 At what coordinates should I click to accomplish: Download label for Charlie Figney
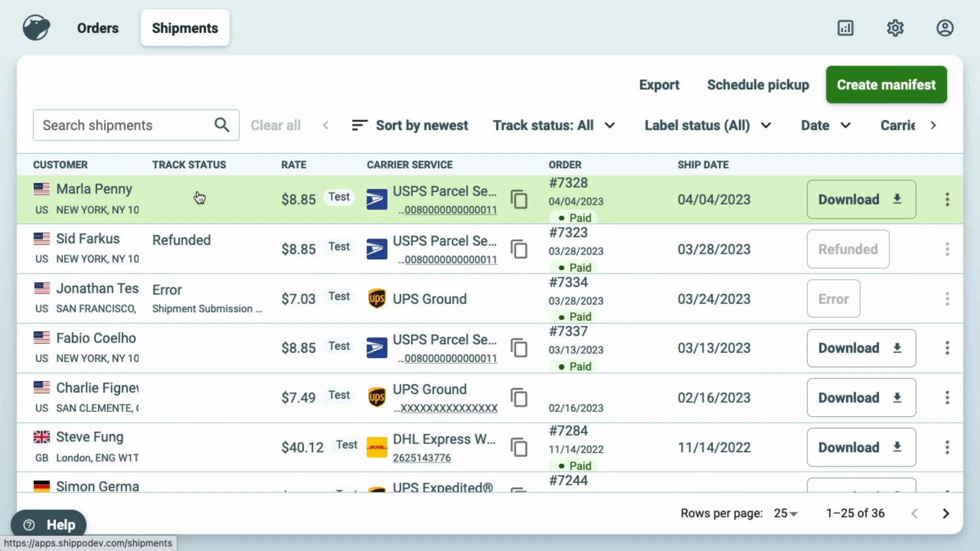861,397
